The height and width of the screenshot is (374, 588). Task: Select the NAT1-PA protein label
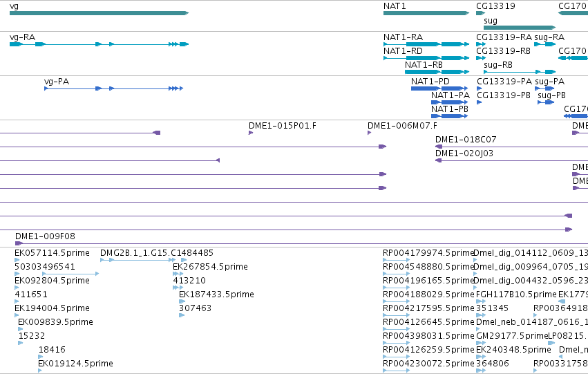coord(451,95)
